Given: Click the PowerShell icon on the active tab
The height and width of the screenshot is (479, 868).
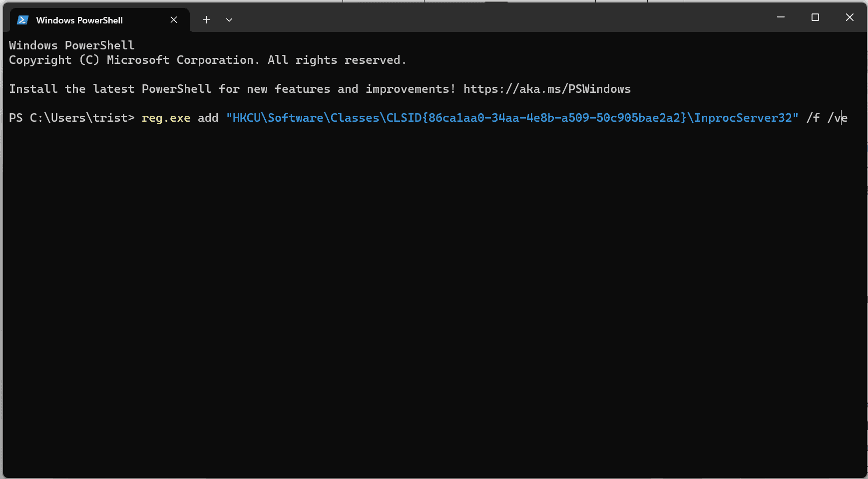Looking at the screenshot, I should tap(22, 20).
